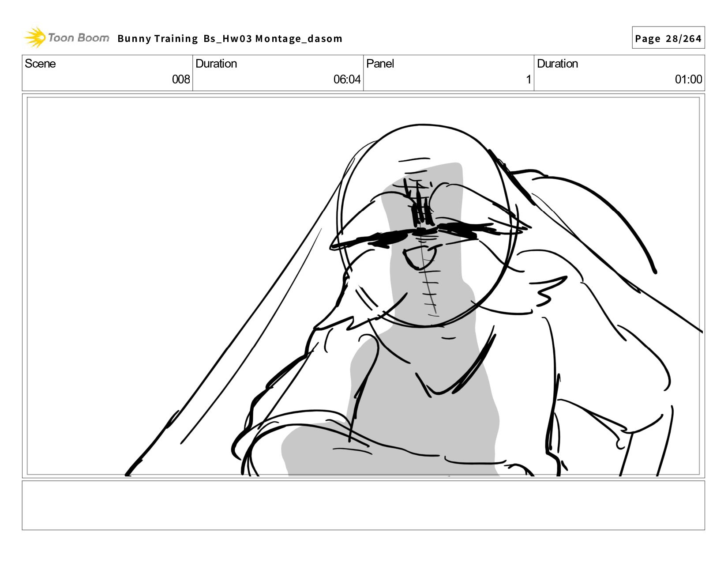Click the 'Scene' header label
Image resolution: width=728 pixels, height=563 pixels.
pos(40,64)
